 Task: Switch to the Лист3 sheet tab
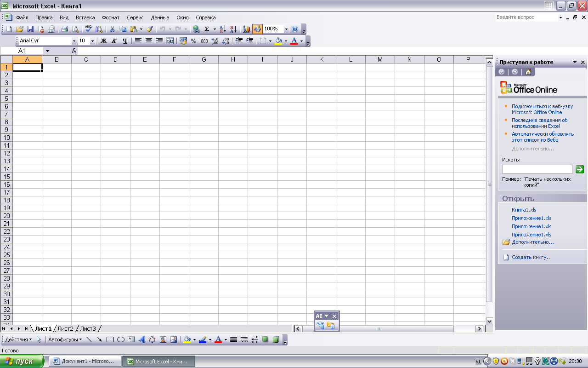coord(88,328)
